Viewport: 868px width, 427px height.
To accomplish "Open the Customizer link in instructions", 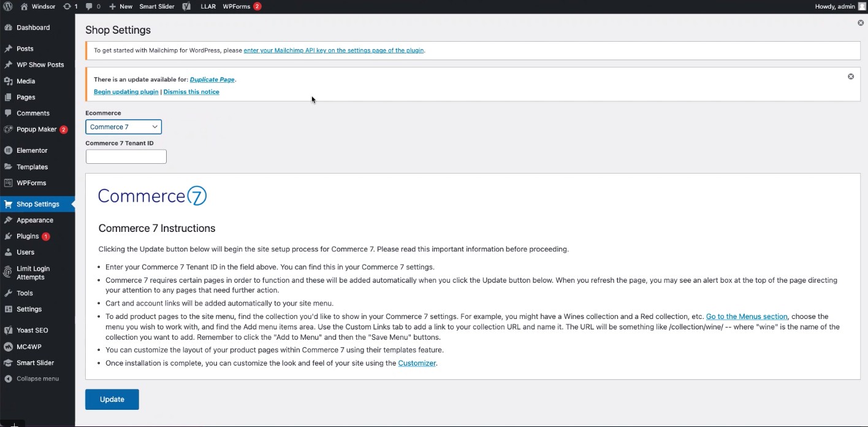I will (417, 363).
